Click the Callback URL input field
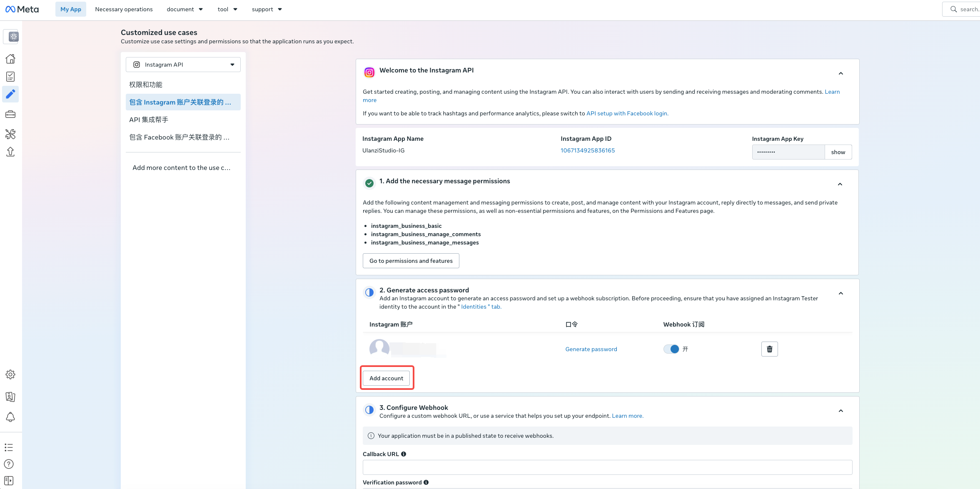 [x=607, y=467]
